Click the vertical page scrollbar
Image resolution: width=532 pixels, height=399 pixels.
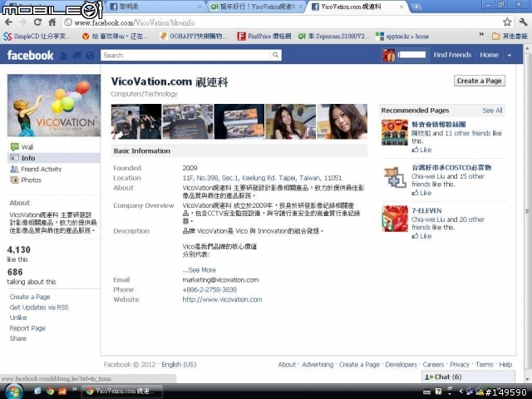(527, 212)
